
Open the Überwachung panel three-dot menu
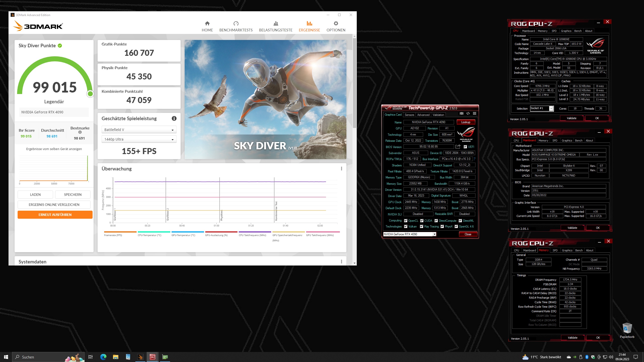pyautogui.click(x=341, y=169)
